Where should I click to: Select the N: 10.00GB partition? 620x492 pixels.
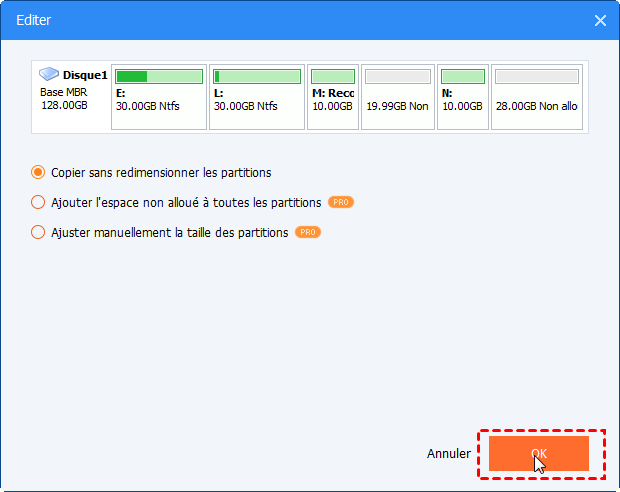click(x=463, y=97)
